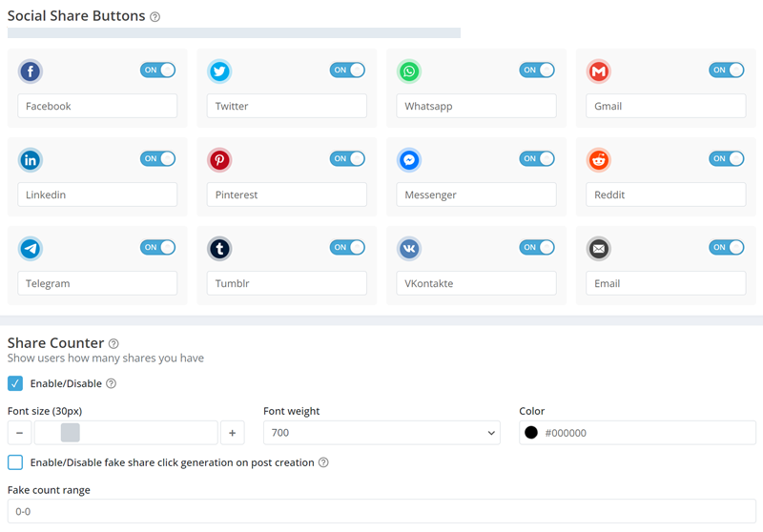Click the black color swatch

coord(531,432)
